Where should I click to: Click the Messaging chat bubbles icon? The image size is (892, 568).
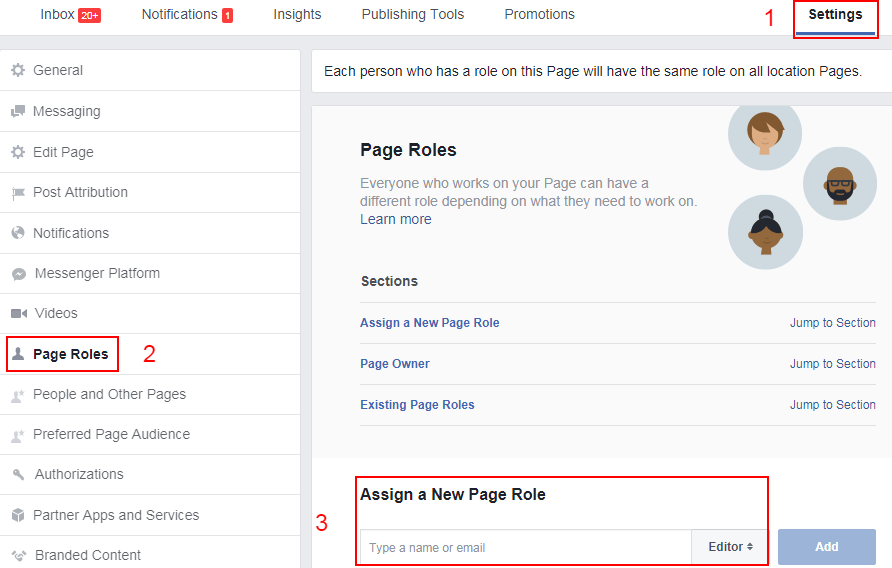coord(17,111)
